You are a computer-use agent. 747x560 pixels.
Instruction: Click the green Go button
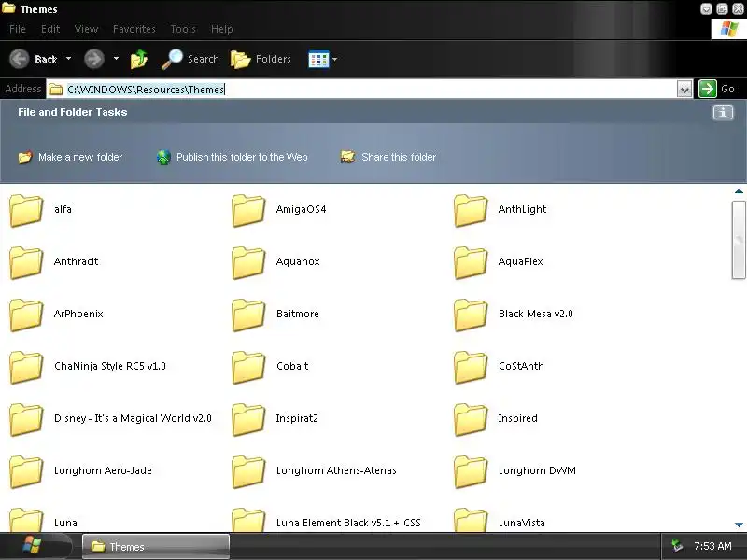[x=708, y=89]
